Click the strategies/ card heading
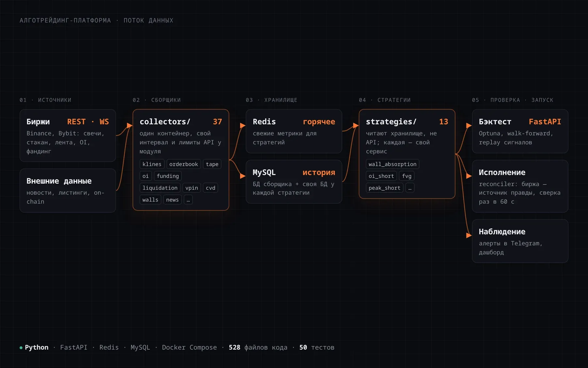This screenshot has width=588, height=368. click(391, 122)
